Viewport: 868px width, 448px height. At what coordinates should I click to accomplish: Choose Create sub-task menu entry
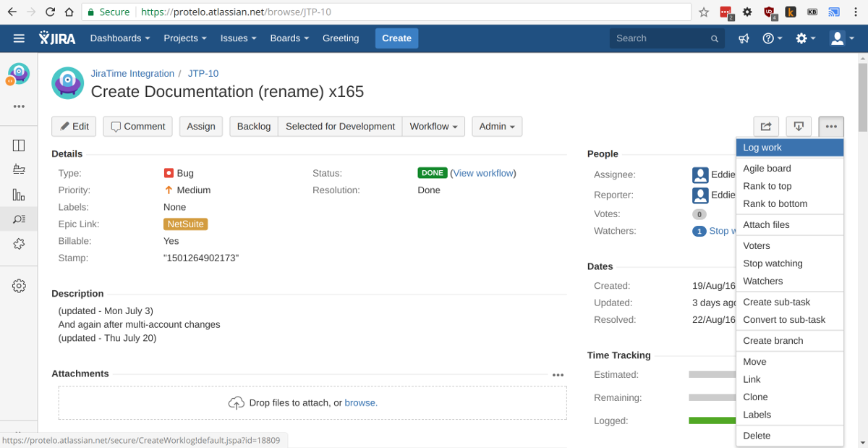tap(776, 302)
